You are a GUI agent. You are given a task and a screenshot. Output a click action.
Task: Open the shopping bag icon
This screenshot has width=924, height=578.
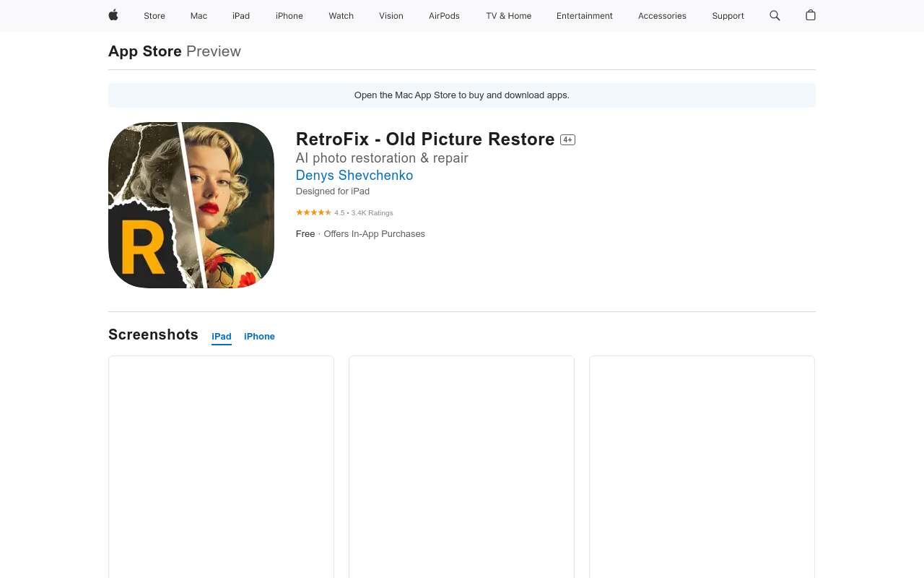(811, 15)
